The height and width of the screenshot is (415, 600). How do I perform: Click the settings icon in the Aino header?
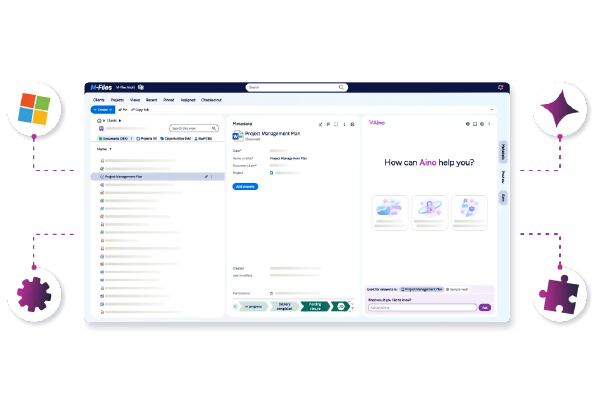click(482, 124)
